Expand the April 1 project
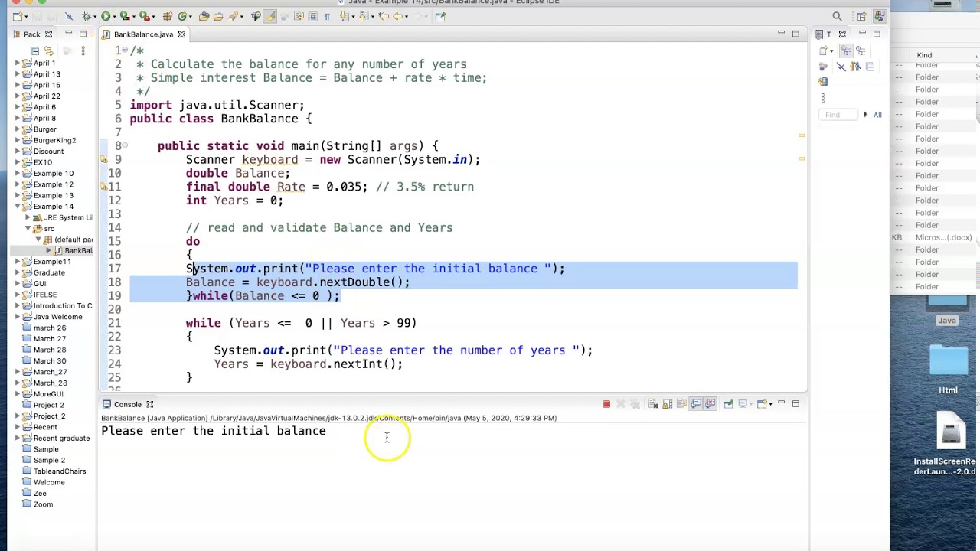The image size is (980, 551). point(18,63)
